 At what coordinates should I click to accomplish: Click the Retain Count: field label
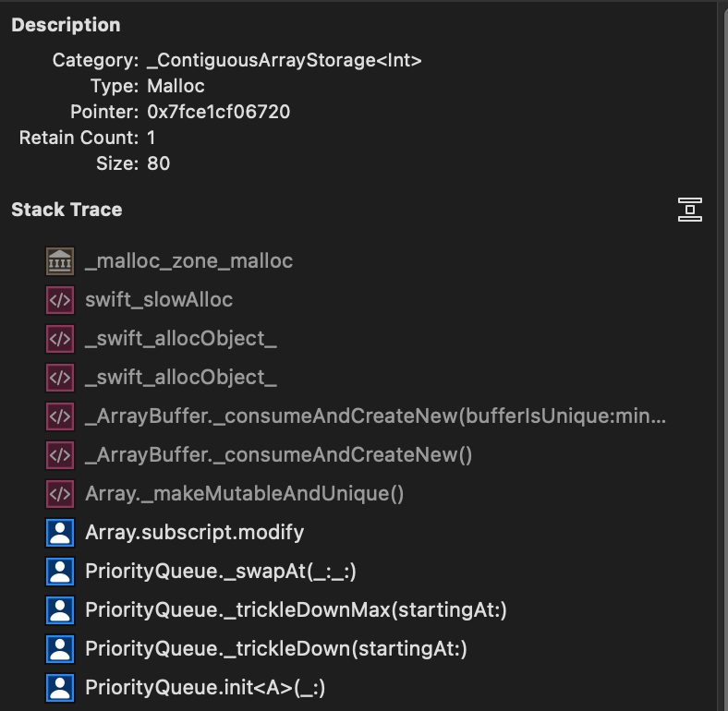[x=79, y=138]
